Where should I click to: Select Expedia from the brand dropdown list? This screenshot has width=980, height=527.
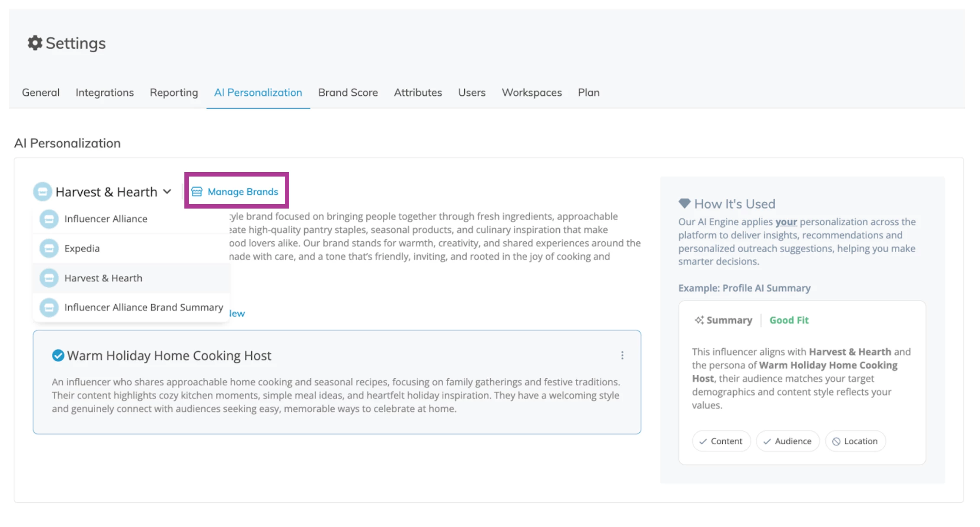coord(82,248)
